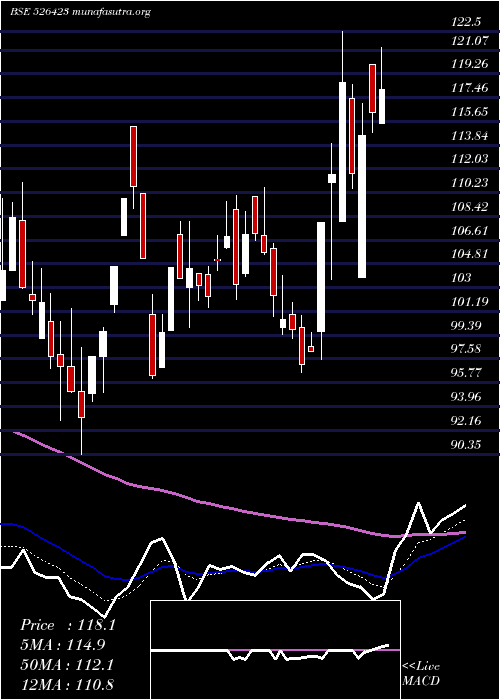
Task: Click the 90.35 price axis label
Action: (467, 444)
